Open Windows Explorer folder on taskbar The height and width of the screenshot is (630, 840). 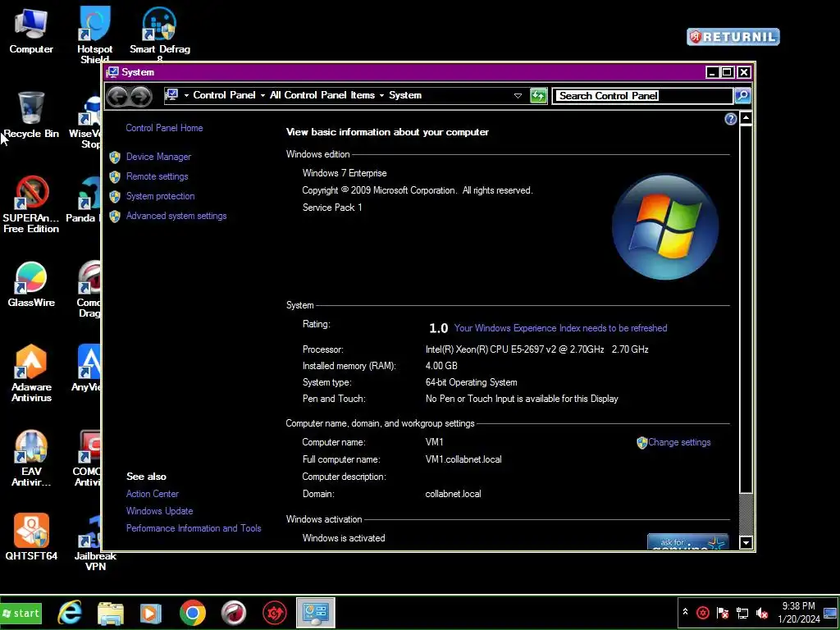click(x=111, y=612)
